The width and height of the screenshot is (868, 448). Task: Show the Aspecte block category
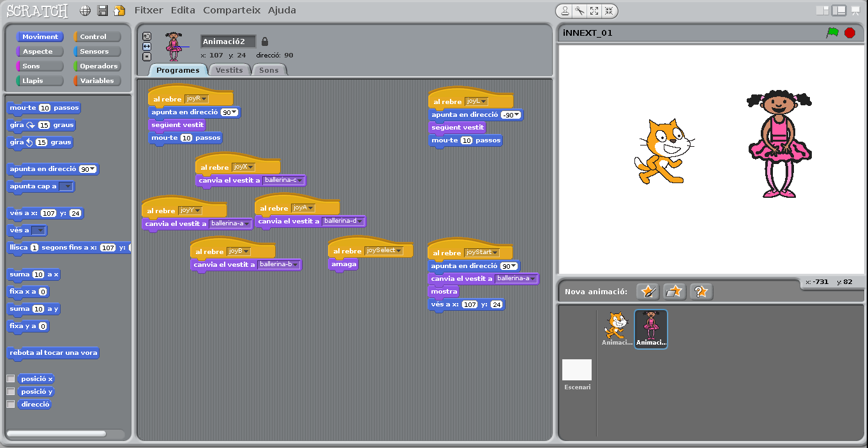[40, 52]
